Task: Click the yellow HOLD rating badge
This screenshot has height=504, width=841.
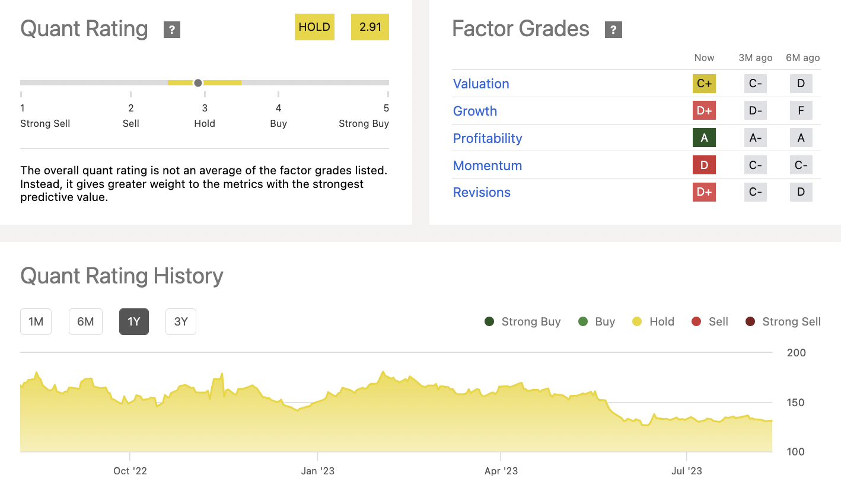Action: pos(314,27)
